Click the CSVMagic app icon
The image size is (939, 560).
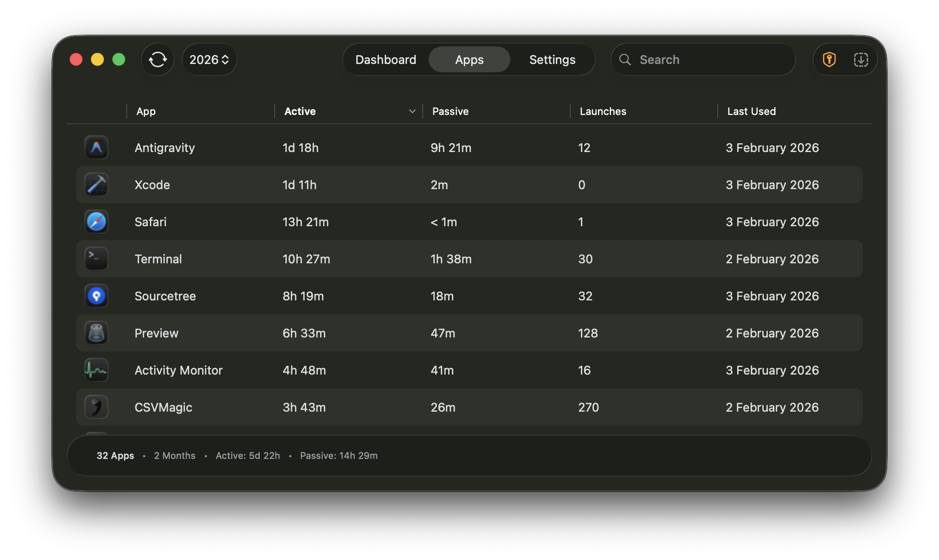[x=96, y=407]
